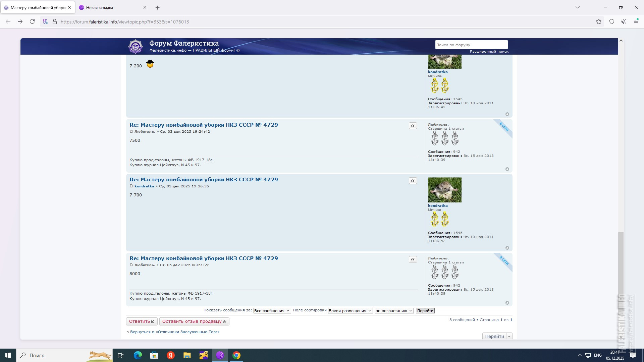Screen dimensions: 644x362
Task: Expand bottom-right 'Перейти' jump menu
Action: coord(497,336)
